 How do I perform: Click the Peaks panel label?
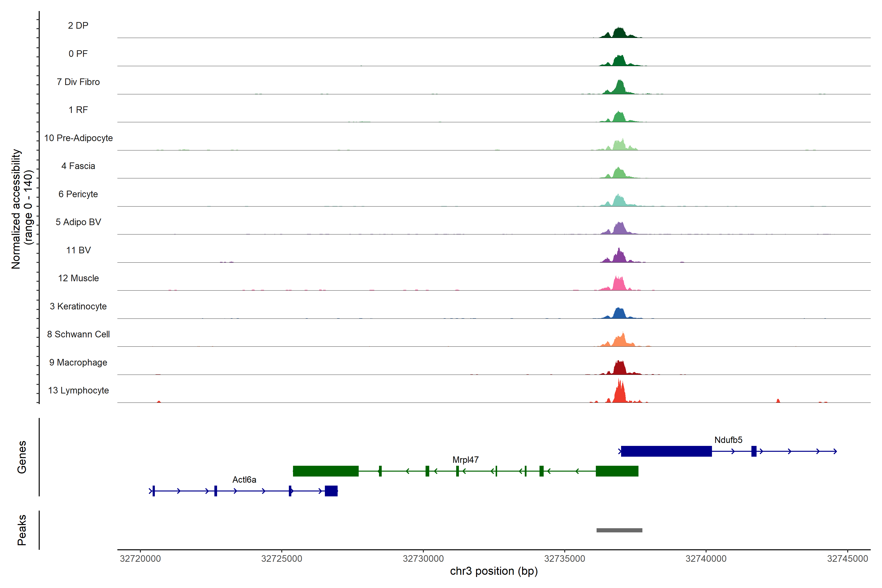coord(22,530)
